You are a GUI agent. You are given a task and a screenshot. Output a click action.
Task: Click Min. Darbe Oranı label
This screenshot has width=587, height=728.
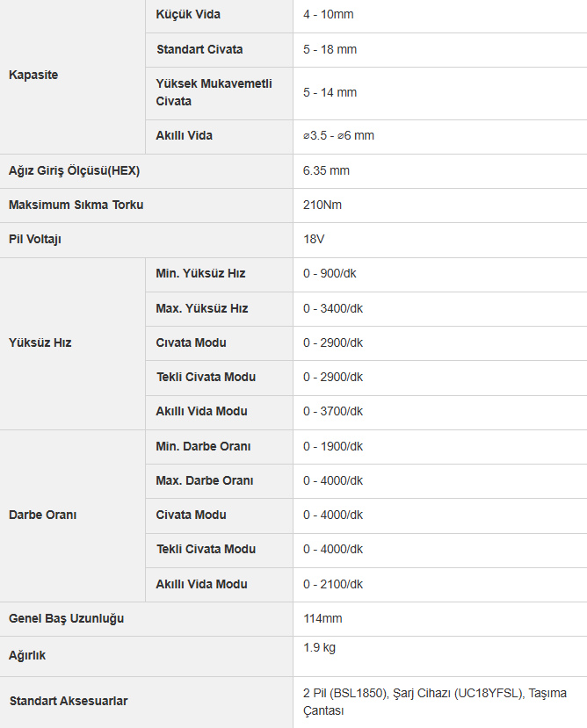203,446
